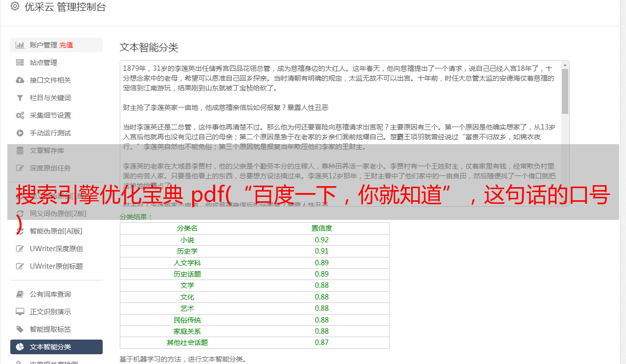The width and height of the screenshot is (626, 364).
Task: Click the database icon beside 文章暂存库
Action: click(20, 150)
